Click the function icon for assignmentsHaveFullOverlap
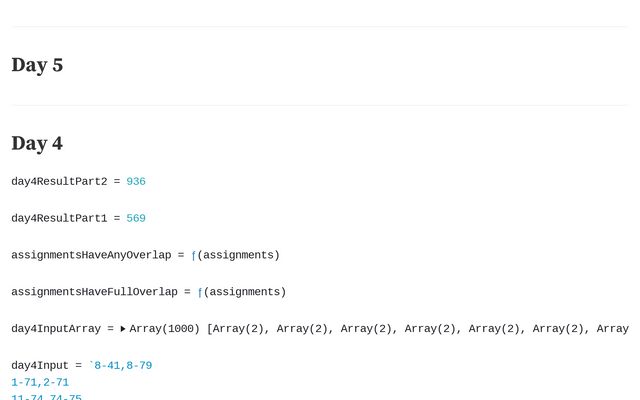Image resolution: width=640 pixels, height=400 pixels. tap(200, 293)
